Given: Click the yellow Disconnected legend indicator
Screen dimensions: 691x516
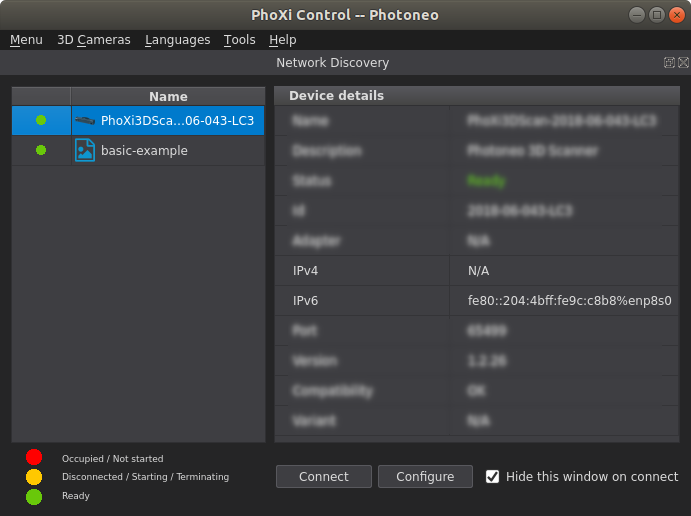Looking at the screenshot, I should (x=34, y=477).
